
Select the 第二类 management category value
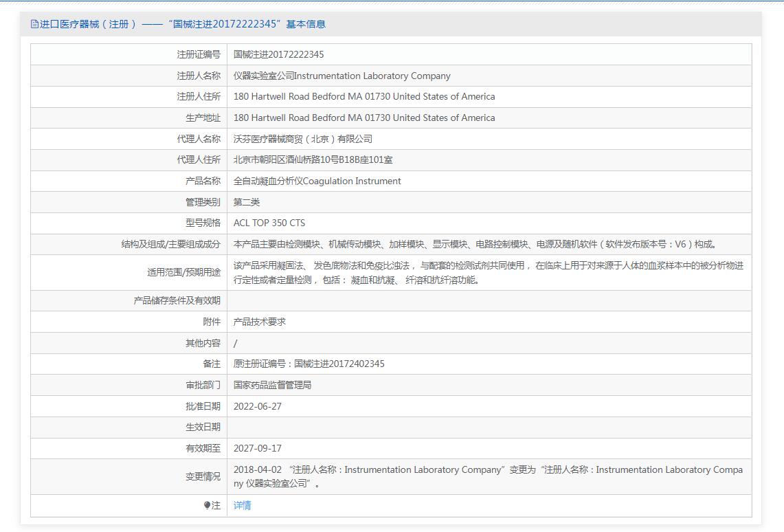point(247,202)
